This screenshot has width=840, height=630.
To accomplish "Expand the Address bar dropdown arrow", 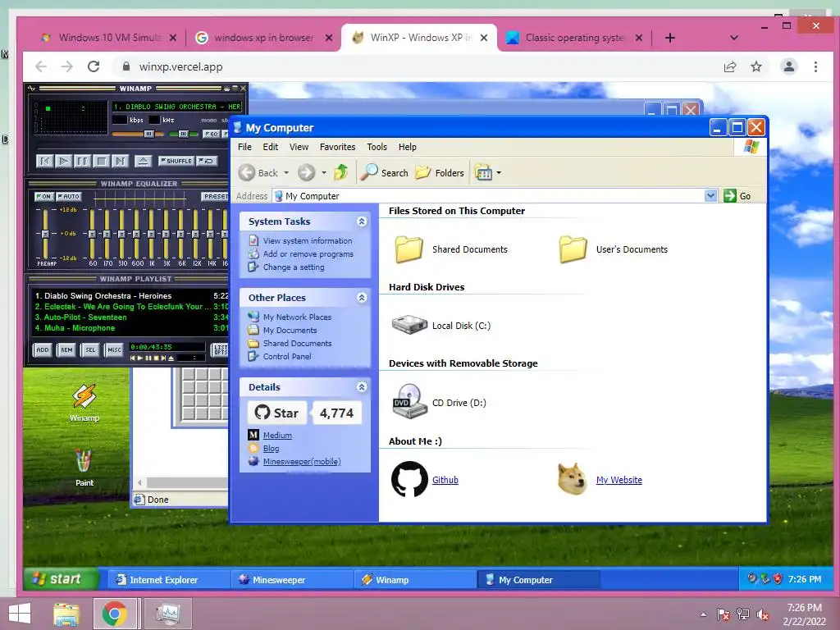I will tap(710, 195).
